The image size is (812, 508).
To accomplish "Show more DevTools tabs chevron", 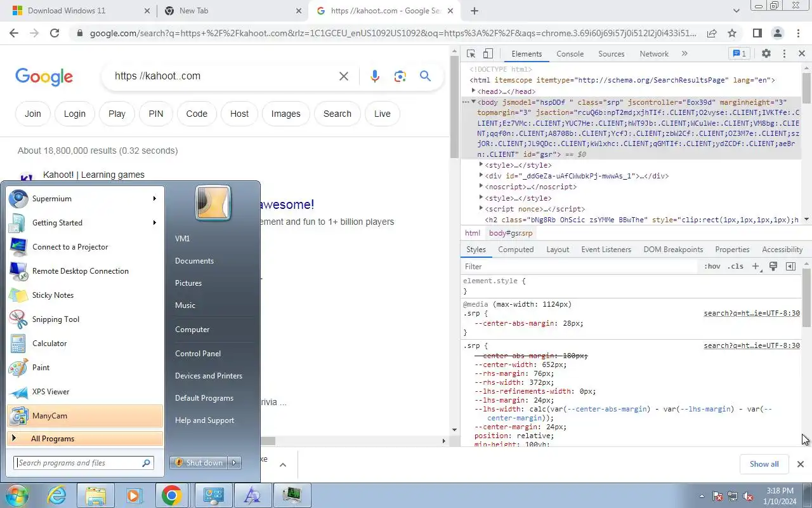I will [x=684, y=54].
